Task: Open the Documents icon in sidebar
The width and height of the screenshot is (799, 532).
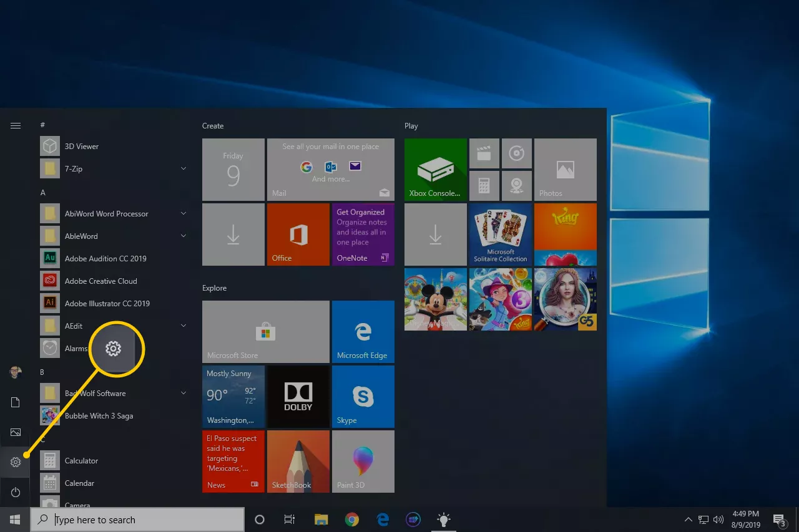Action: coord(16,402)
